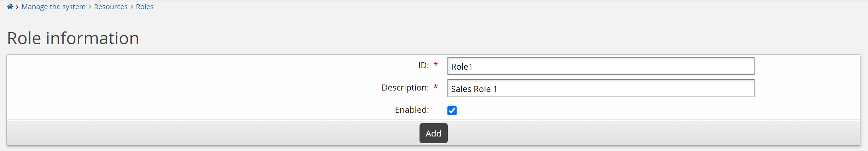Click the Enabled label text
The width and height of the screenshot is (868, 151).
[x=412, y=110]
